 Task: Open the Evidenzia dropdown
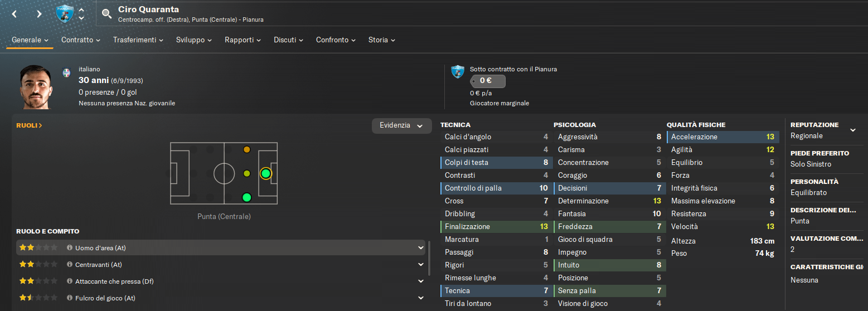pyautogui.click(x=402, y=125)
